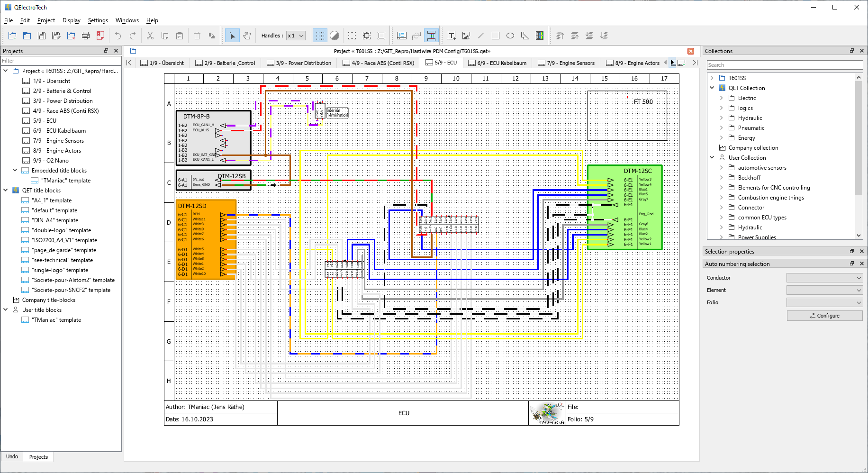Viewport: 868px width, 473px height.
Task: Click the New project icon
Action: (12, 36)
